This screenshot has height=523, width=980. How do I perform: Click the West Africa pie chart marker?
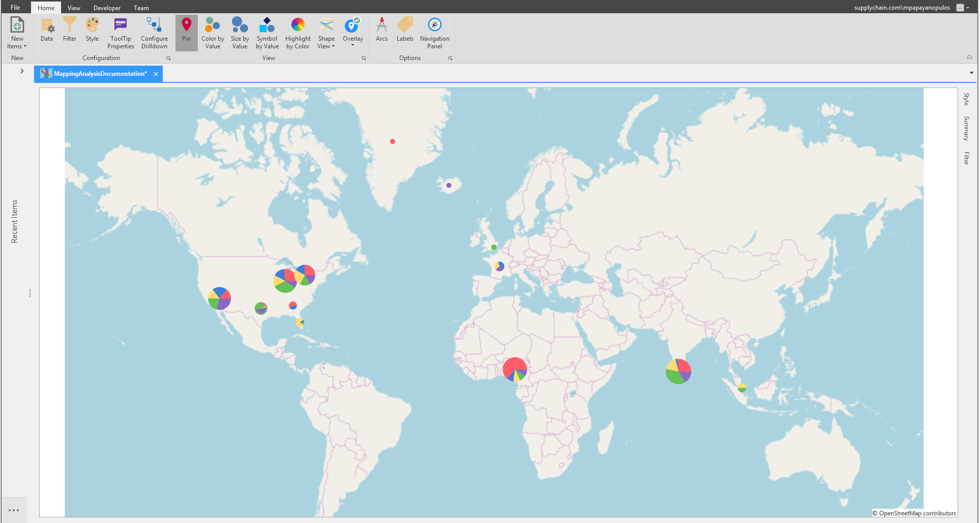tap(515, 369)
